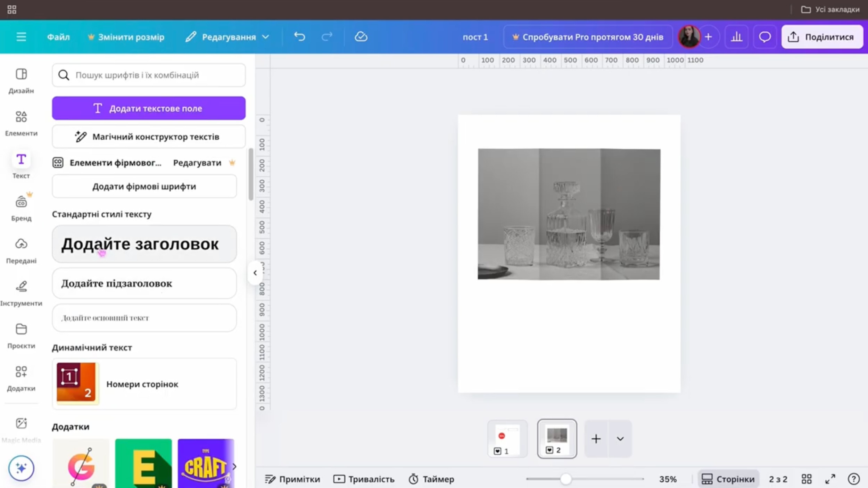Screen dimensions: 868x488
Task: Select the page 1 thumbnail
Action: coord(507,439)
